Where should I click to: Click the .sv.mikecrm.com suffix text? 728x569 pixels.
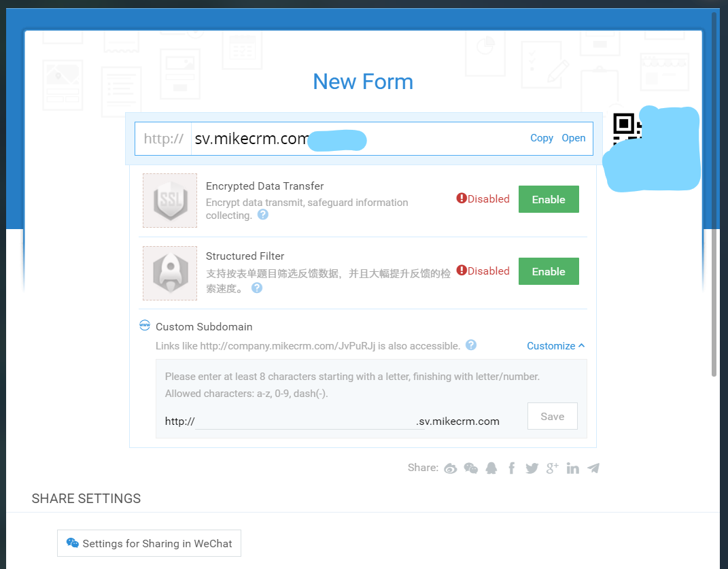coord(457,421)
